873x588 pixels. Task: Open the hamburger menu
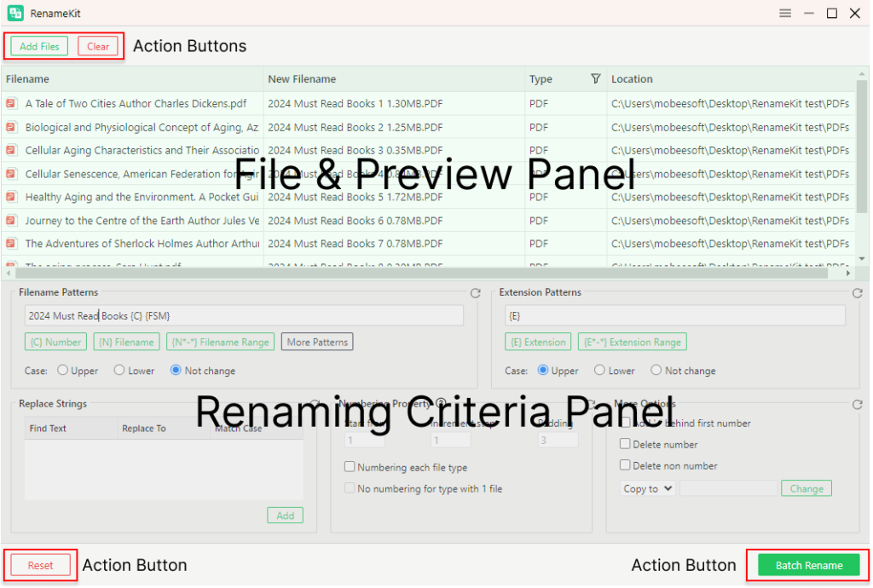point(784,13)
